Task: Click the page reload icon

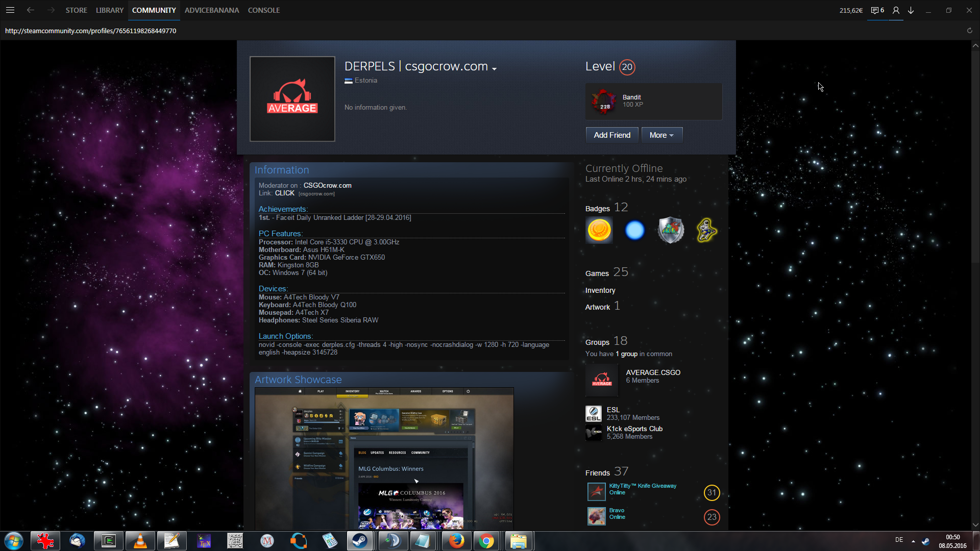Action: (x=969, y=31)
